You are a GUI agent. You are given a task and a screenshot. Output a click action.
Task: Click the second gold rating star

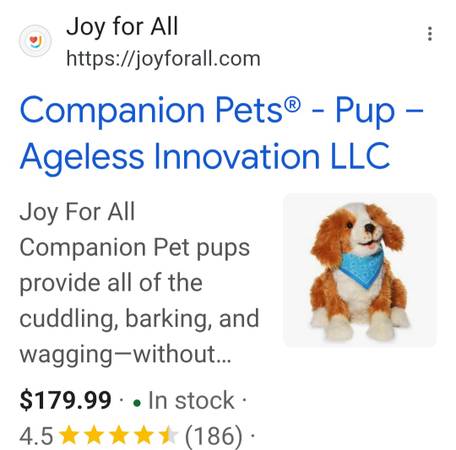95,435
